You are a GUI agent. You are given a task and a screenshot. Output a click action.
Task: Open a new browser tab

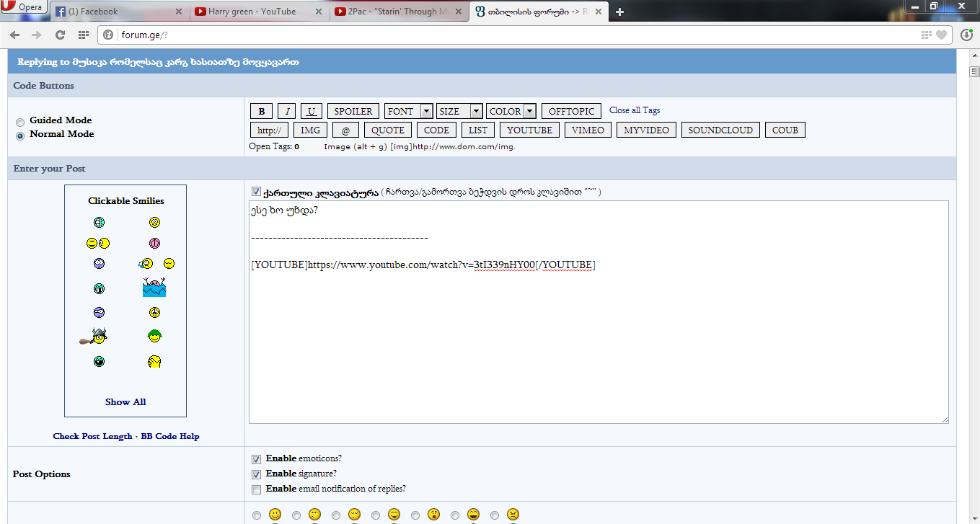[x=619, y=12]
